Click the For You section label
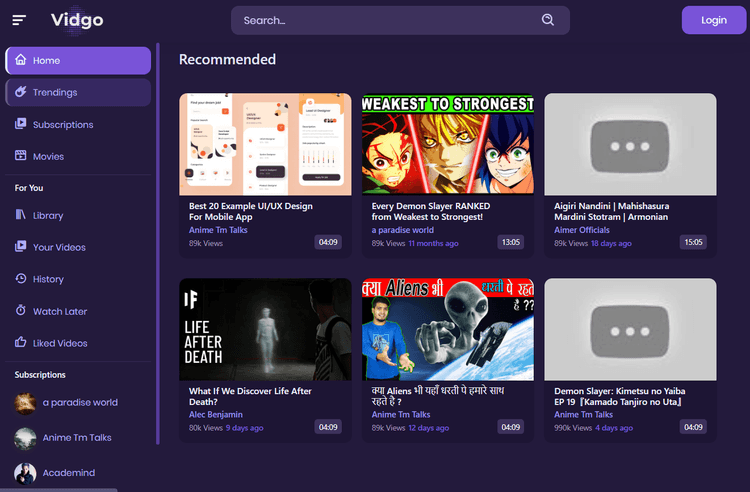Screen dimensions: 750x492 [x=29, y=188]
